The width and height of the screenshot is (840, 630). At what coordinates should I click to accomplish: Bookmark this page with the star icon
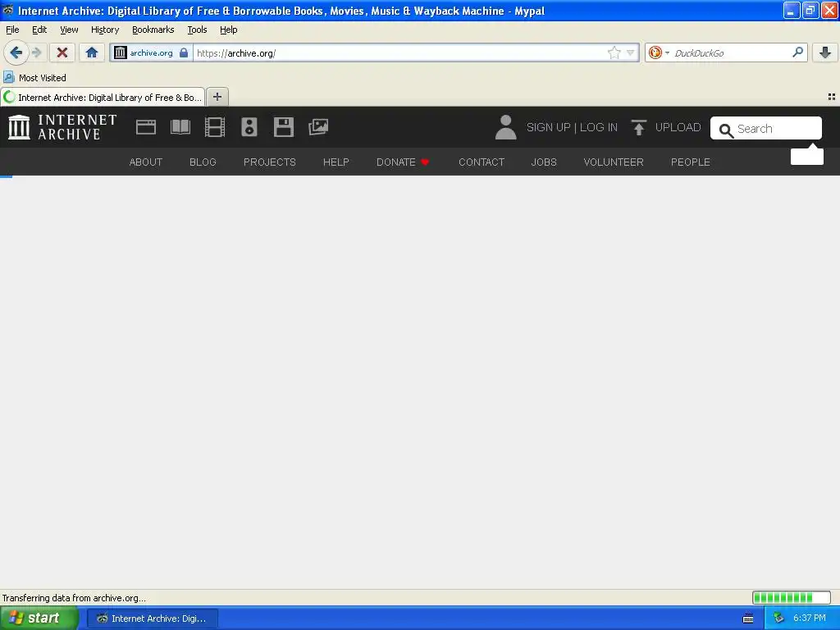click(x=614, y=52)
